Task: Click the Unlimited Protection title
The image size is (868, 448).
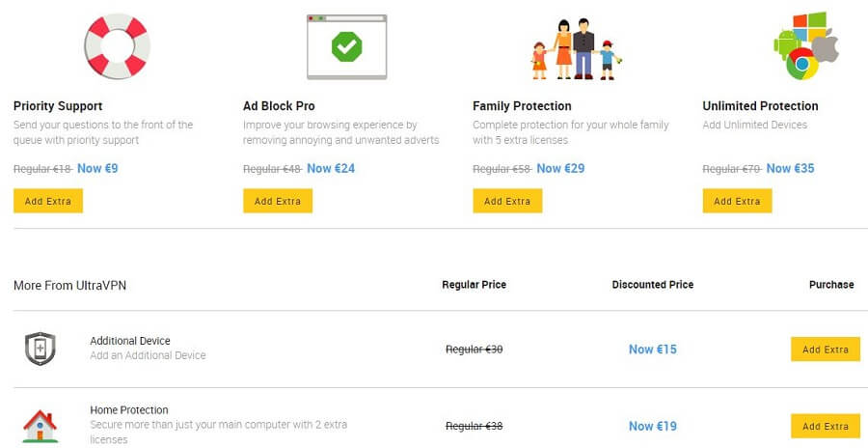Action: coord(760,106)
